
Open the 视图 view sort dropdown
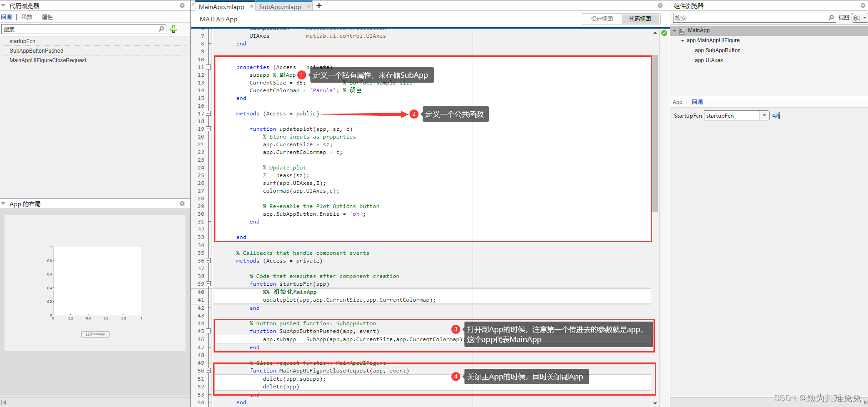pos(859,18)
